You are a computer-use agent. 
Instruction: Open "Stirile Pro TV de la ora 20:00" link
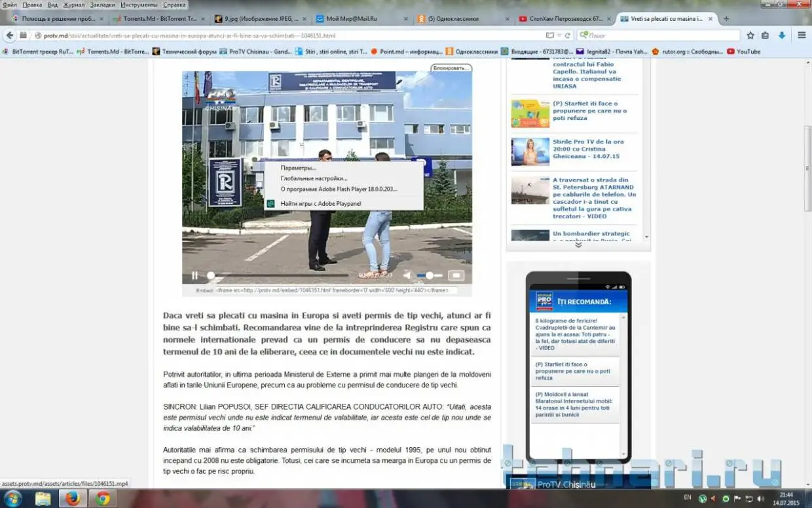coord(588,149)
